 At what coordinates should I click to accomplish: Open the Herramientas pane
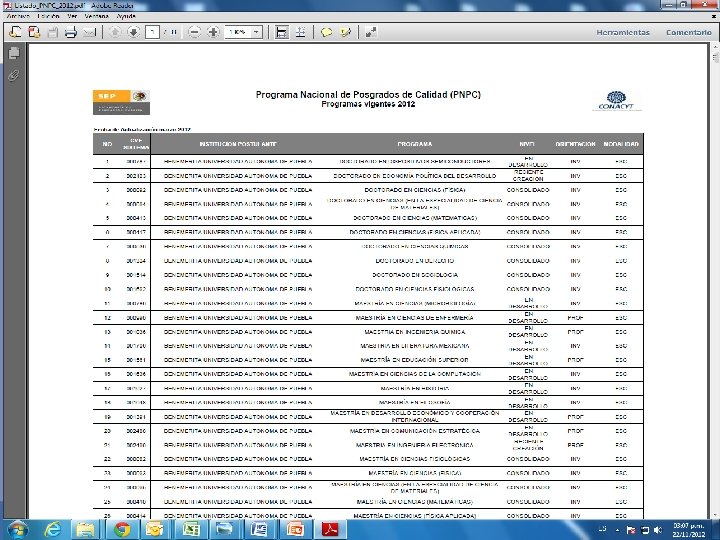(x=623, y=32)
